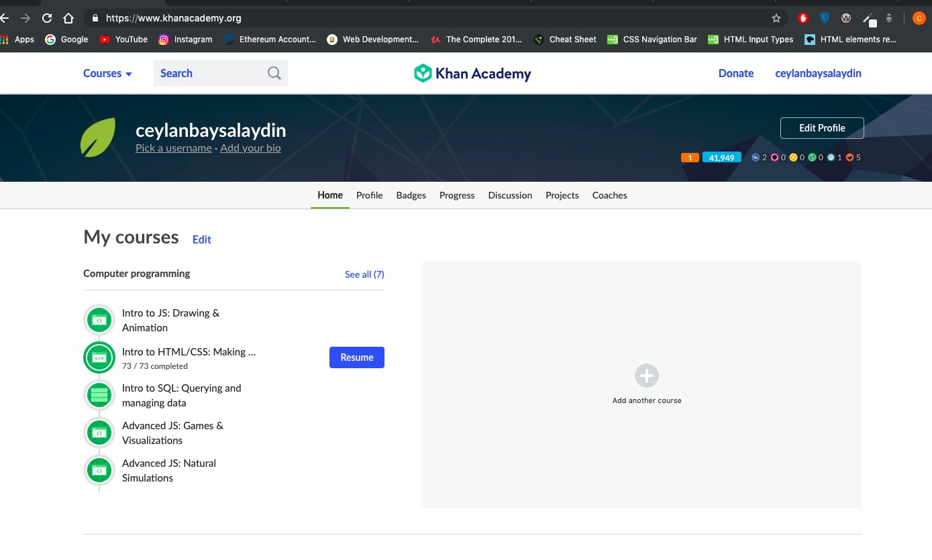932x560 pixels.
Task: Click the Resume button
Action: click(x=357, y=357)
